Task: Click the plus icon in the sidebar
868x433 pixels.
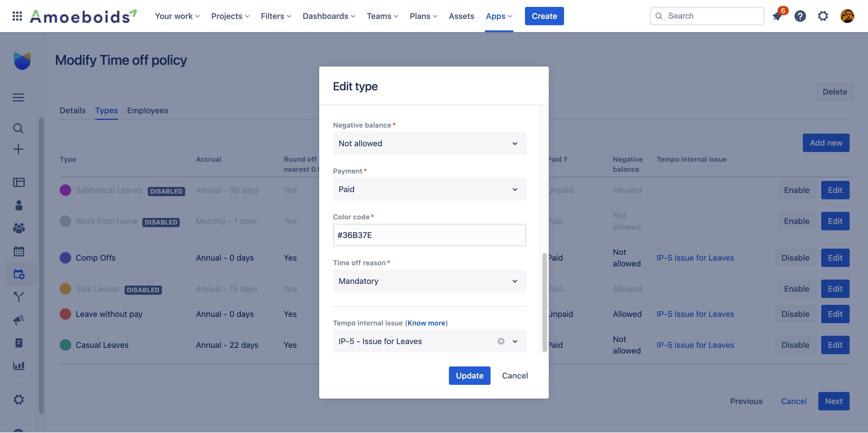Action: (x=19, y=149)
